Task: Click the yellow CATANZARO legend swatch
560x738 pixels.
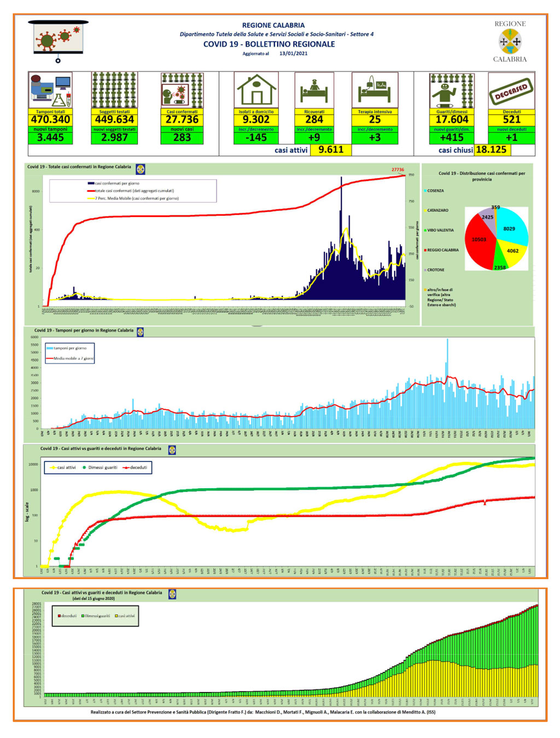Action: coord(425,210)
